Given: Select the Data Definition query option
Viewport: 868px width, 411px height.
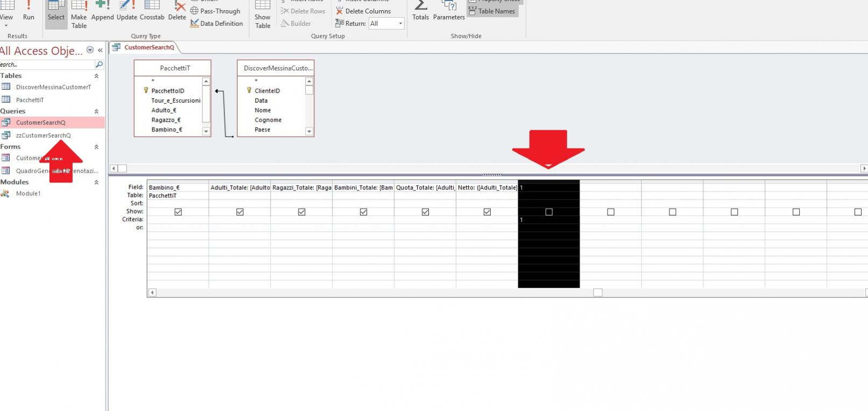Looking at the screenshot, I should click(x=216, y=23).
